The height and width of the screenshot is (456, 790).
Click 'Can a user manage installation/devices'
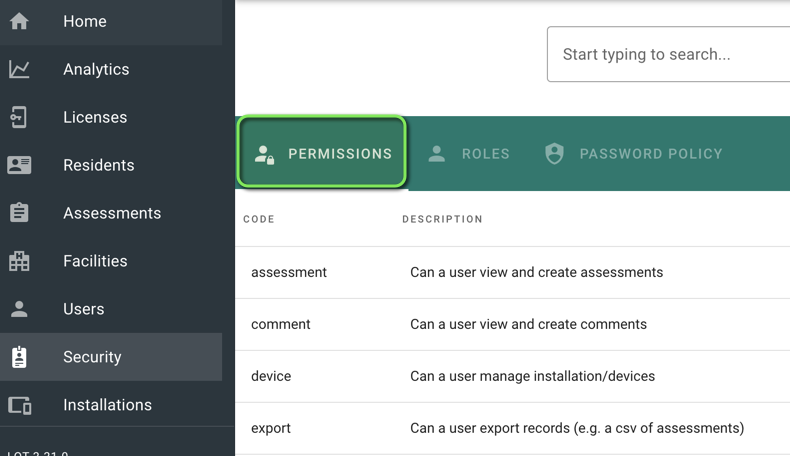(x=533, y=376)
